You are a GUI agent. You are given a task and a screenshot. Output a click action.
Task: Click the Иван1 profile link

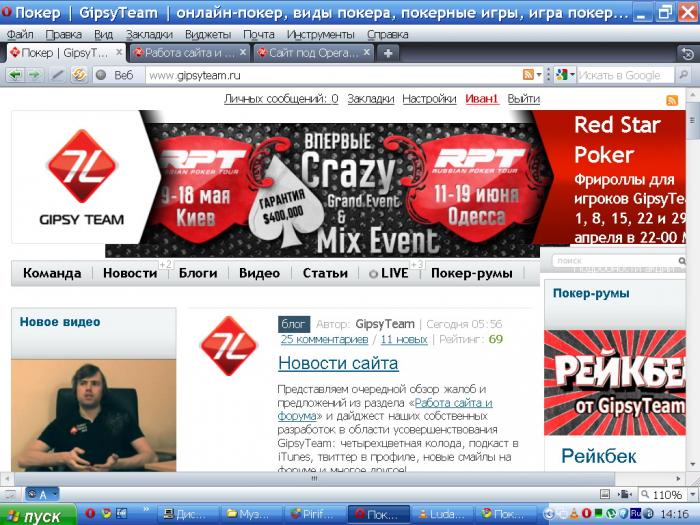coord(481,99)
